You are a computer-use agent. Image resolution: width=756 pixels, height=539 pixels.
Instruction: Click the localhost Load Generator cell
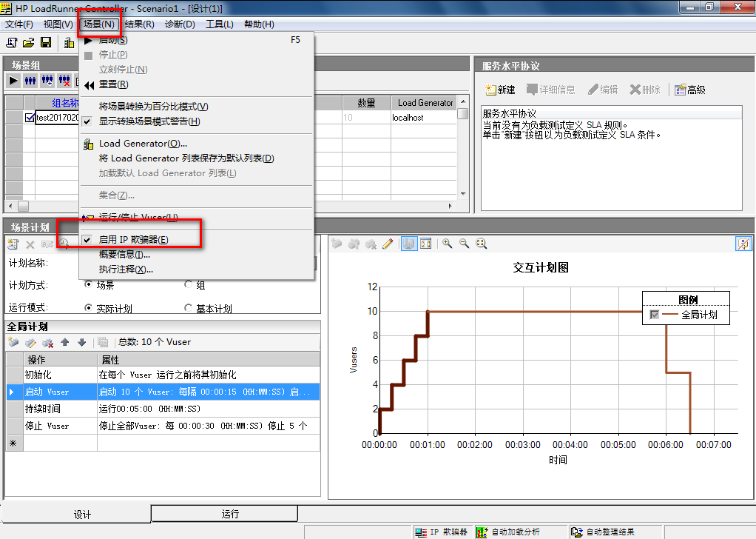pos(423,118)
